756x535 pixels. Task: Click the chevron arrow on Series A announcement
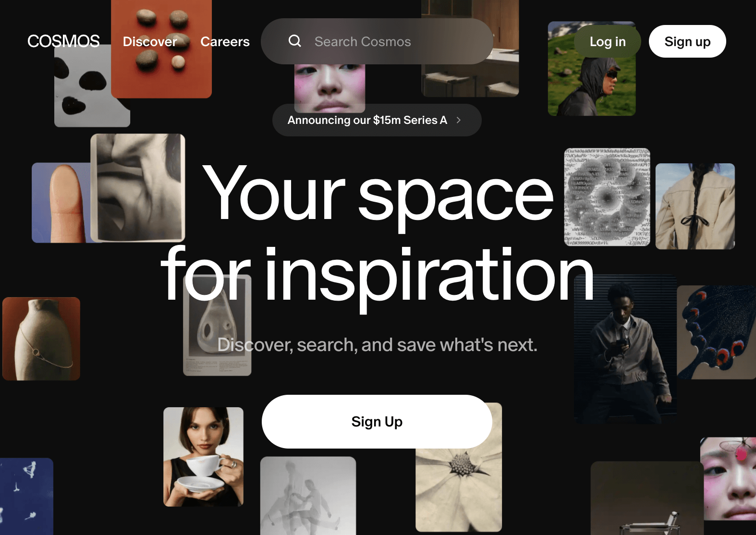click(459, 120)
